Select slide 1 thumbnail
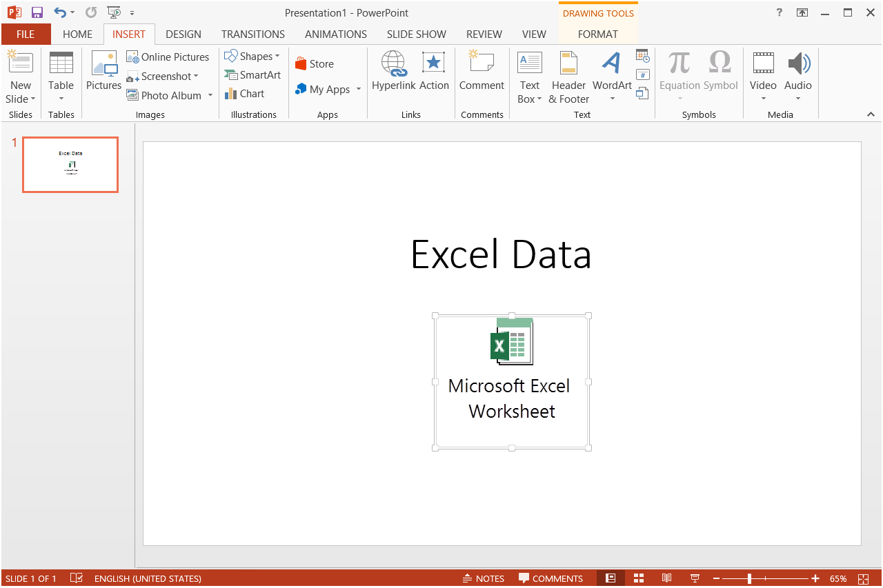Image resolution: width=883 pixels, height=588 pixels. click(x=70, y=165)
